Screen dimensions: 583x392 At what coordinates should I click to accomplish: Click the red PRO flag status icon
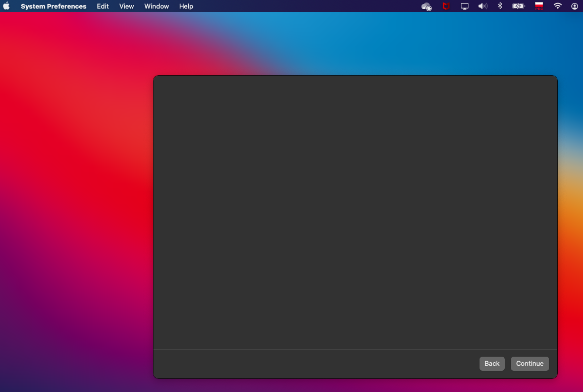pyautogui.click(x=539, y=6)
